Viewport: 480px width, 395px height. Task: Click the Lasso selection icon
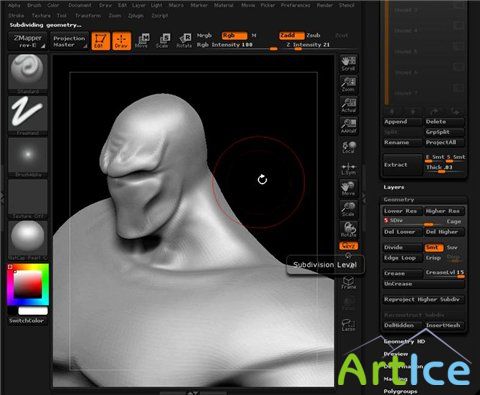click(x=348, y=325)
